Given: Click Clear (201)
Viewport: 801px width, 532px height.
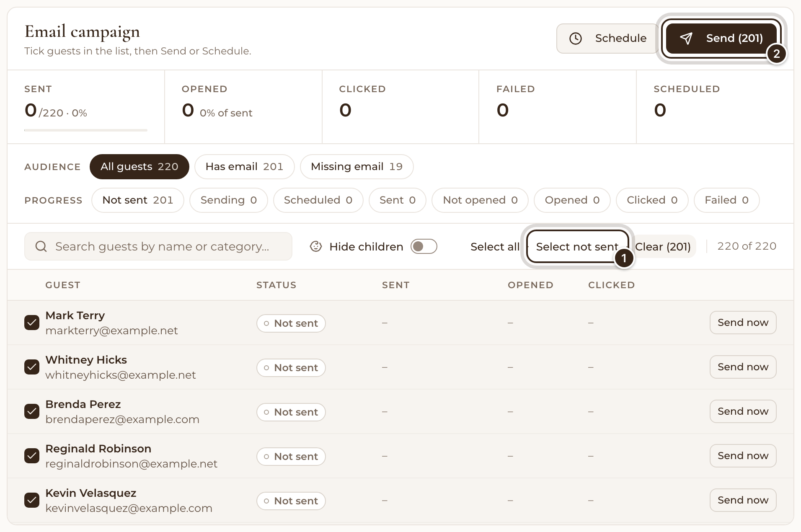Looking at the screenshot, I should click(663, 247).
